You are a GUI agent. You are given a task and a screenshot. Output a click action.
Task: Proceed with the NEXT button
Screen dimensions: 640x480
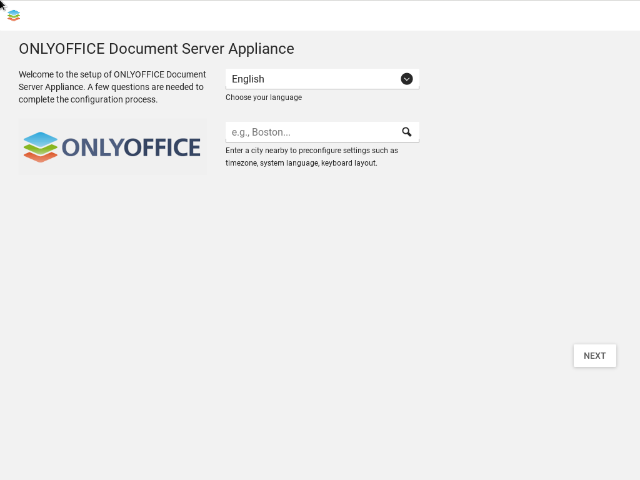[595, 356]
